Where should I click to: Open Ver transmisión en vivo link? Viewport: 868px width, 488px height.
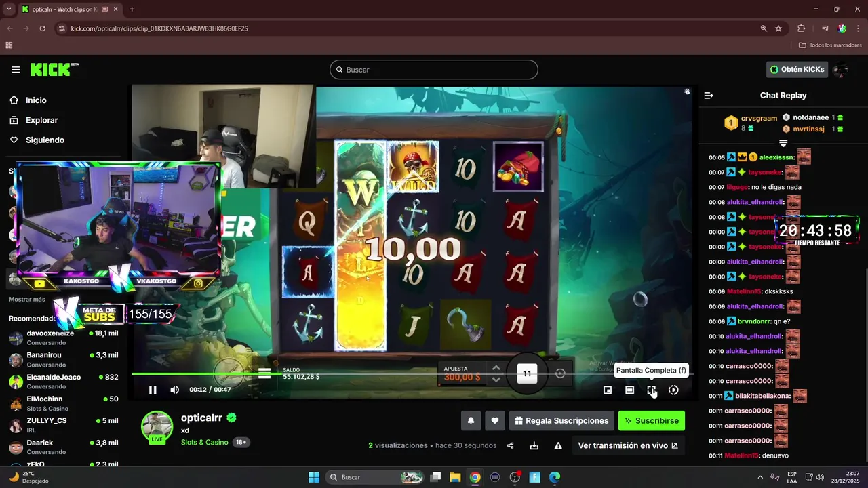[x=627, y=445]
